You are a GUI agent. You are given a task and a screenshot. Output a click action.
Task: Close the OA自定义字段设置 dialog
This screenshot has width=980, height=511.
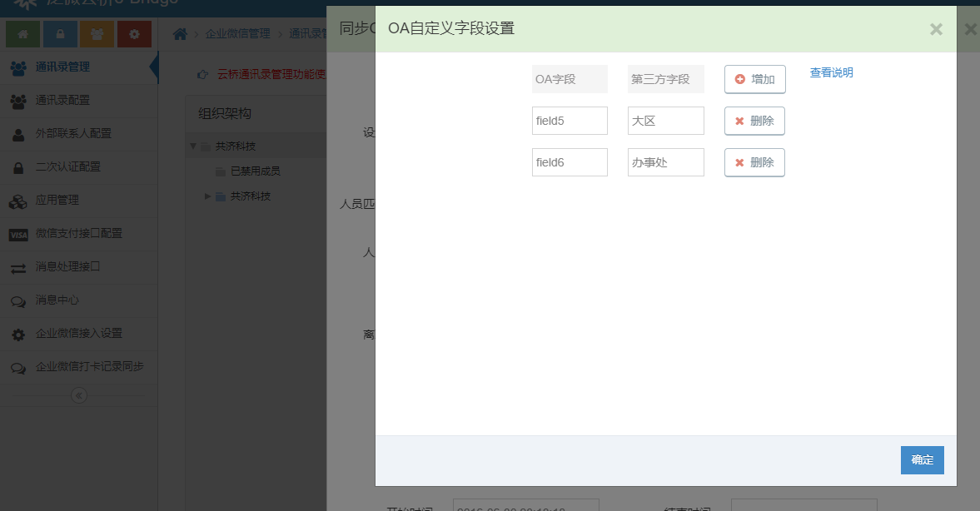coord(936,30)
